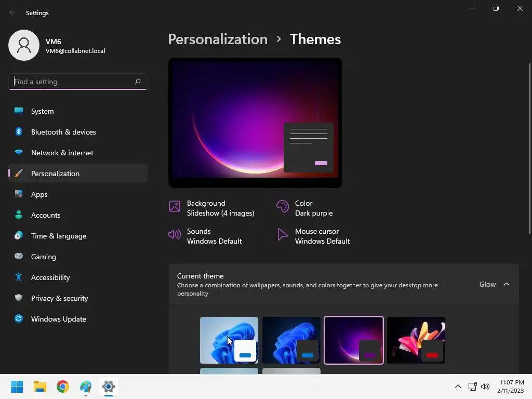Show hidden tray icons chevron

pos(458,387)
